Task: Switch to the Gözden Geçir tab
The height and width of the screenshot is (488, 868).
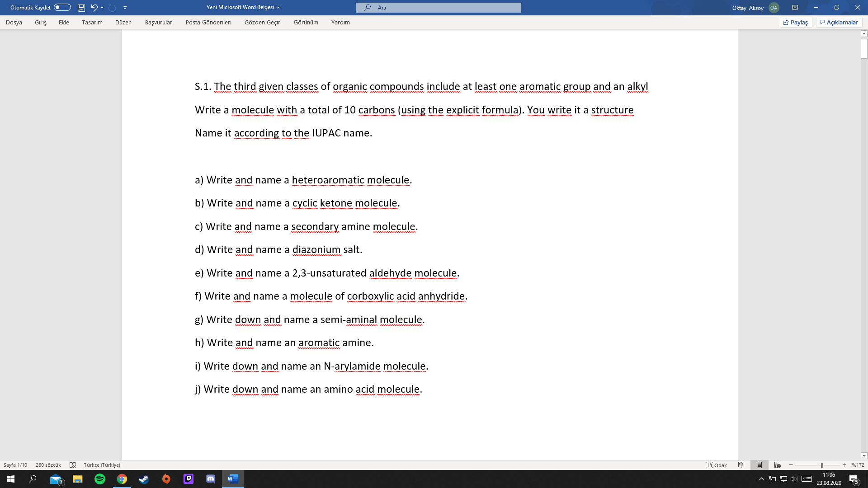Action: (x=262, y=22)
